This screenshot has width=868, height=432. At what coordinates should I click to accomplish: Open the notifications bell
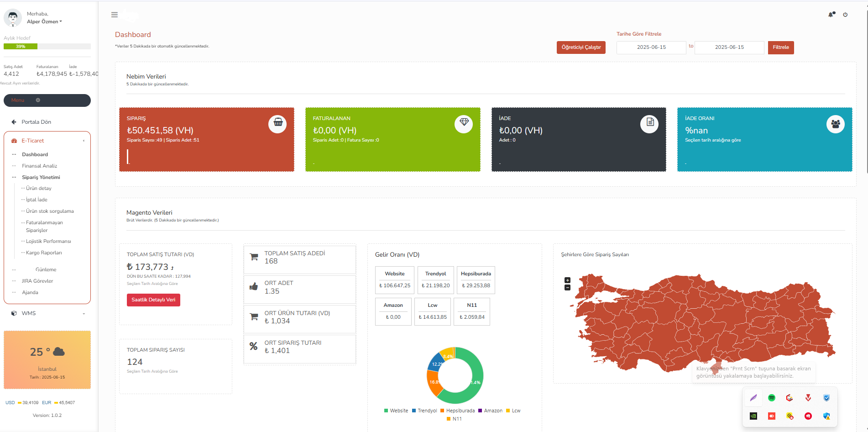(x=831, y=15)
